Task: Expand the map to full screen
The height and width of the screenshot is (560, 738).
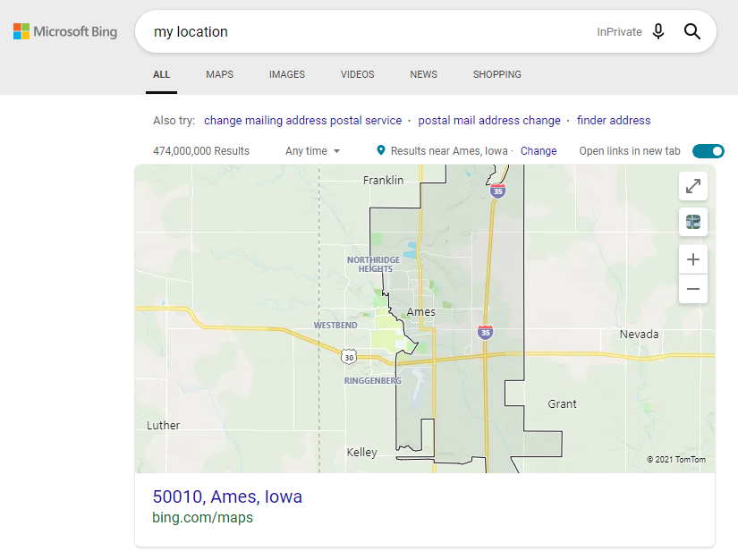Action: pos(692,186)
